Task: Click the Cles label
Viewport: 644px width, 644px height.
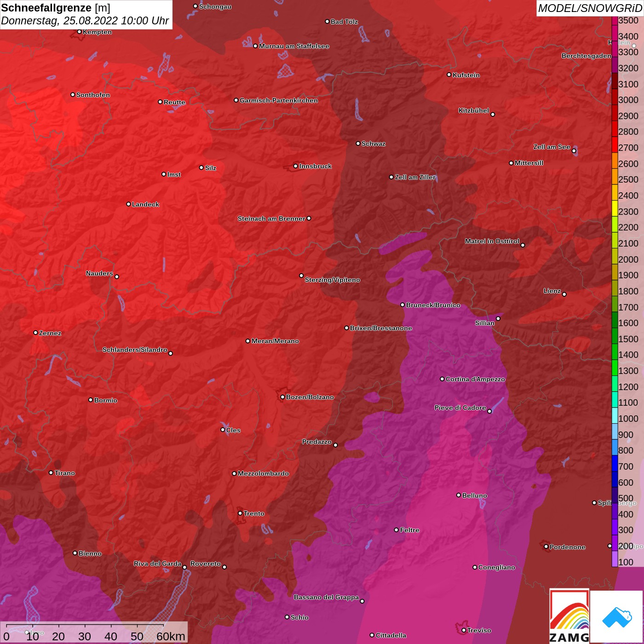Action: click(x=233, y=430)
